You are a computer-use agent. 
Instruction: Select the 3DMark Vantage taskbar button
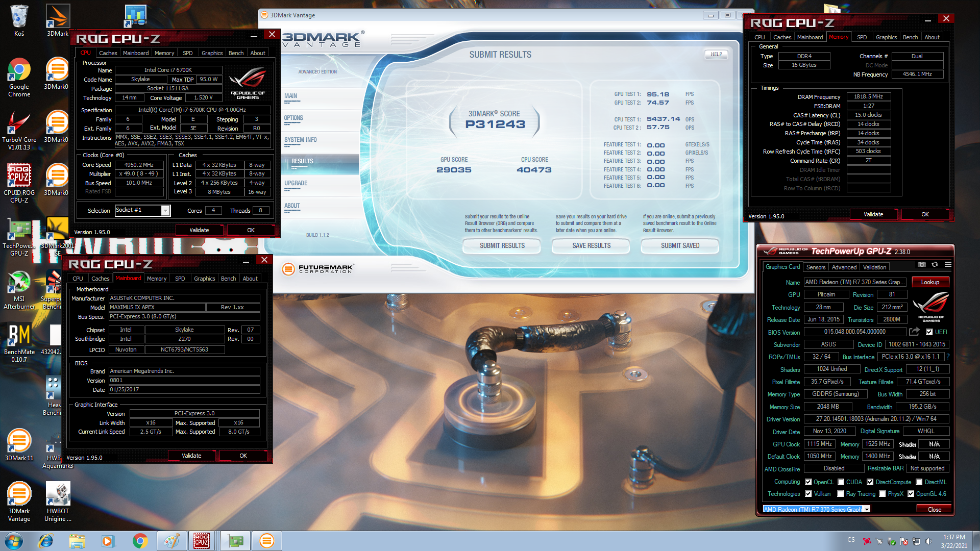[x=266, y=541]
